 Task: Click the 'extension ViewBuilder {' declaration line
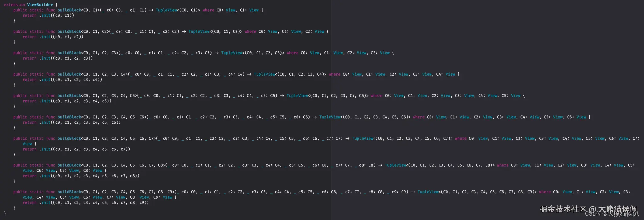coord(31,5)
